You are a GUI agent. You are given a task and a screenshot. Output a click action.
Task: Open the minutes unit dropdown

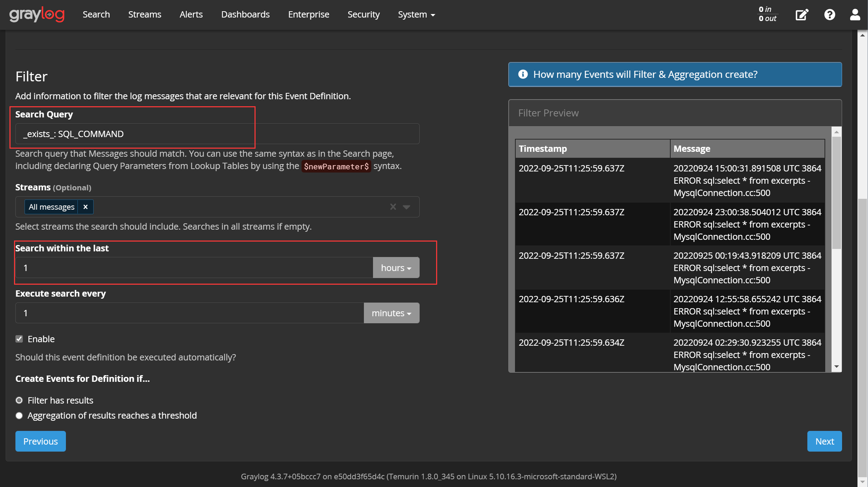pos(391,313)
